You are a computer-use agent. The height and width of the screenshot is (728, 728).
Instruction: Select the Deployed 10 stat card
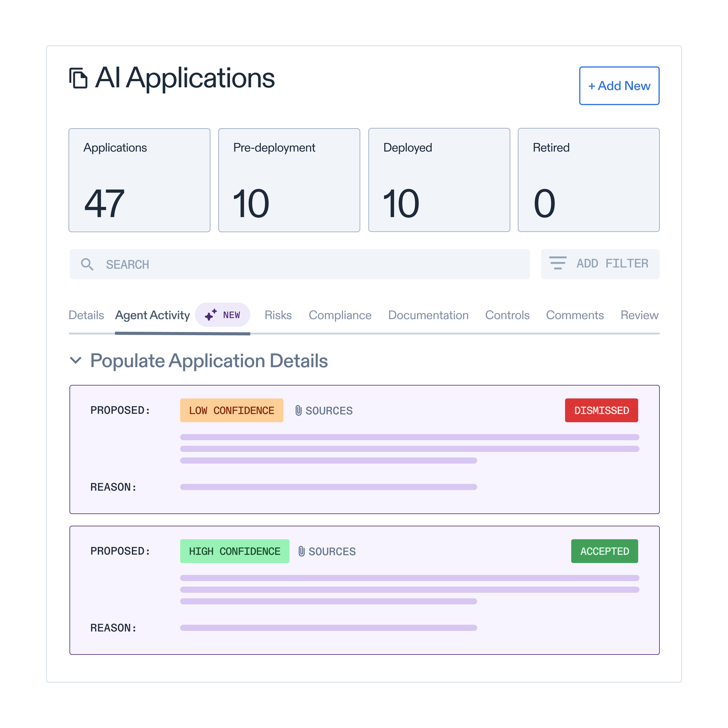point(439,180)
